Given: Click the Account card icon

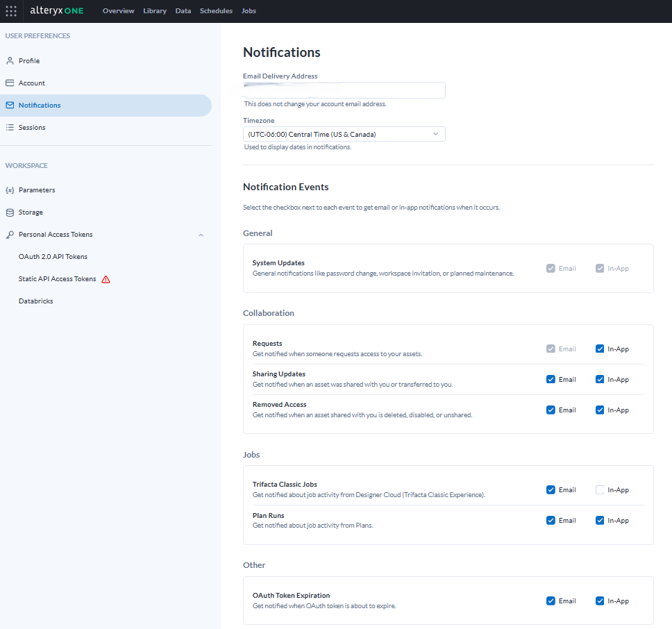Looking at the screenshot, I should pyautogui.click(x=10, y=83).
